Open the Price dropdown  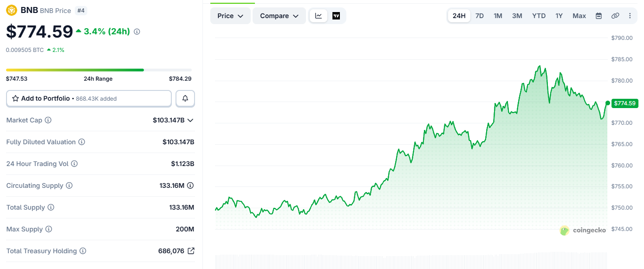(230, 16)
